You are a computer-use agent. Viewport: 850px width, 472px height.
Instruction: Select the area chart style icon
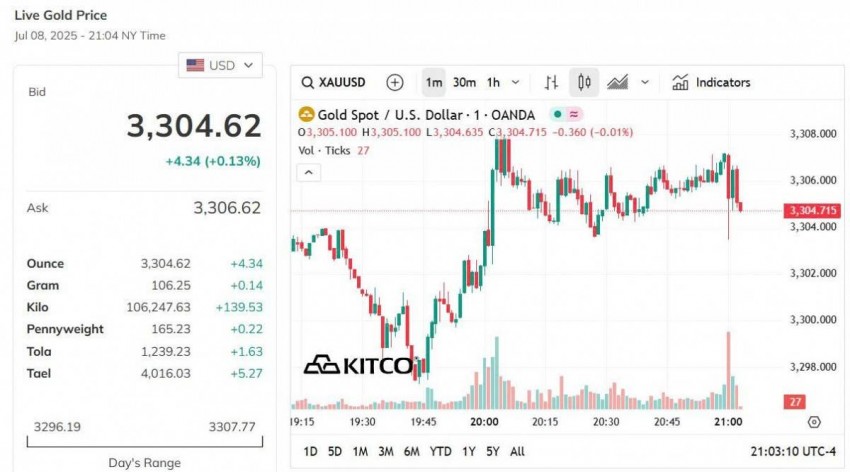click(618, 82)
